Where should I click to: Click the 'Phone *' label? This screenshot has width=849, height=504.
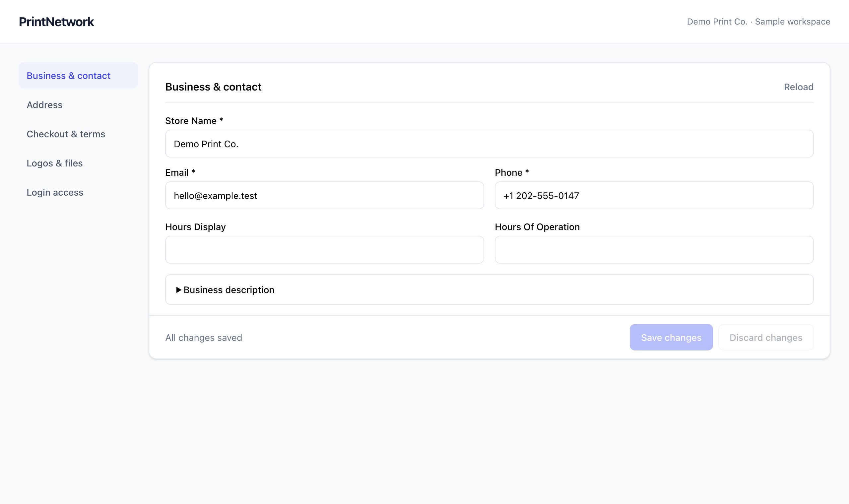[512, 172]
